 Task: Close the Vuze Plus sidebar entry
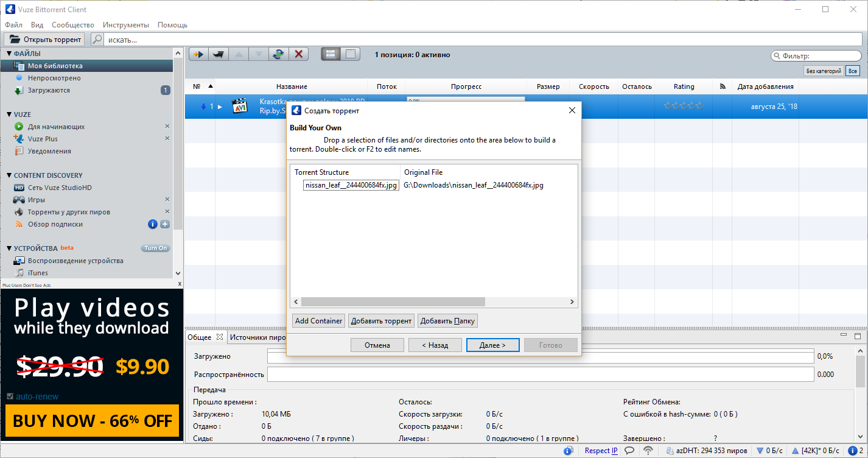click(167, 139)
